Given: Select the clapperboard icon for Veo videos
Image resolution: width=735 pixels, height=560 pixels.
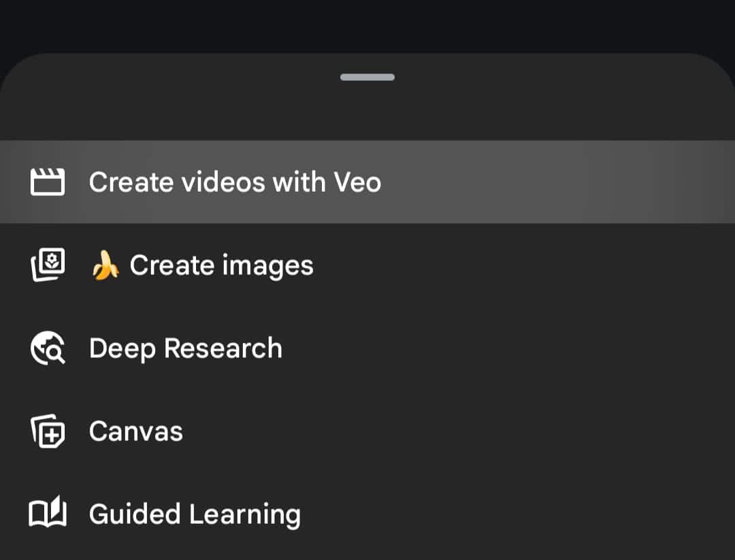Looking at the screenshot, I should tap(47, 182).
